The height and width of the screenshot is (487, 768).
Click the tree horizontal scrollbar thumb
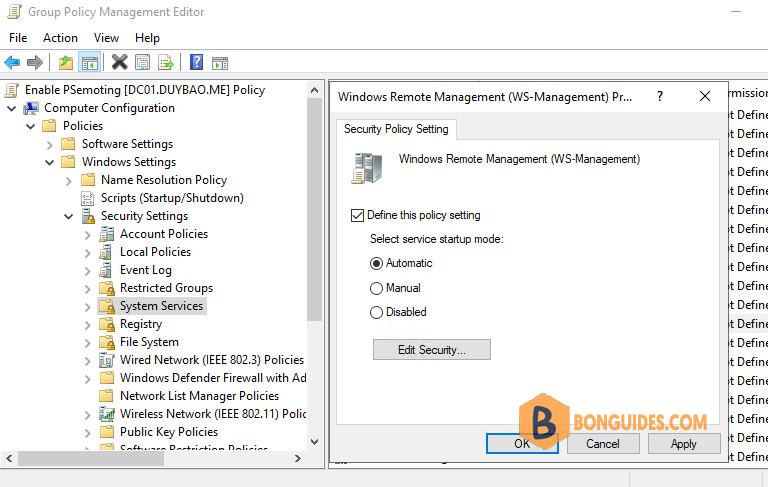(x=91, y=459)
